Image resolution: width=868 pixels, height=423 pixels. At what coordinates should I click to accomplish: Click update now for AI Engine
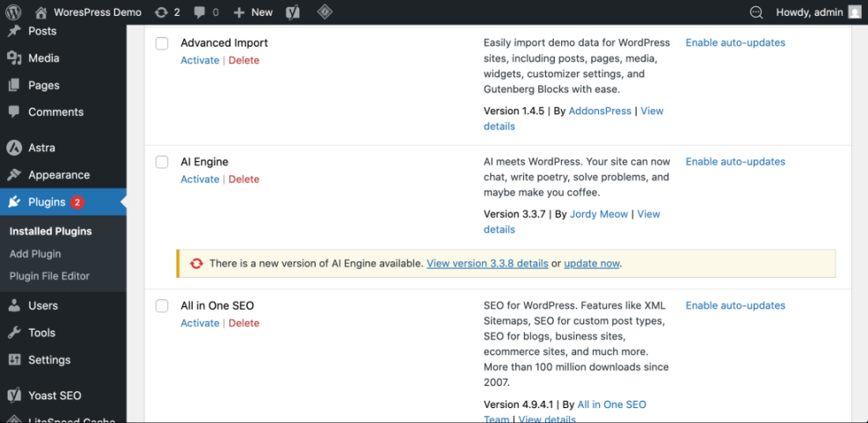[x=592, y=264]
